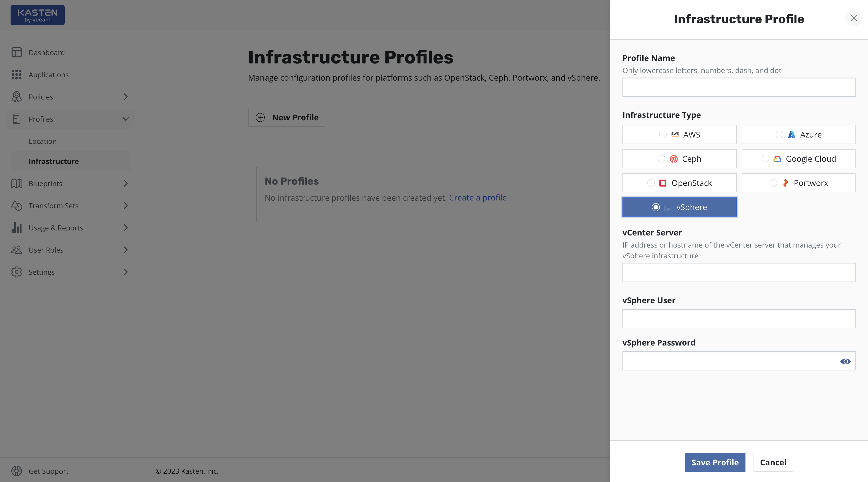Click the Dashboard icon in sidebar
Viewport: 868px width, 482px height.
point(17,53)
